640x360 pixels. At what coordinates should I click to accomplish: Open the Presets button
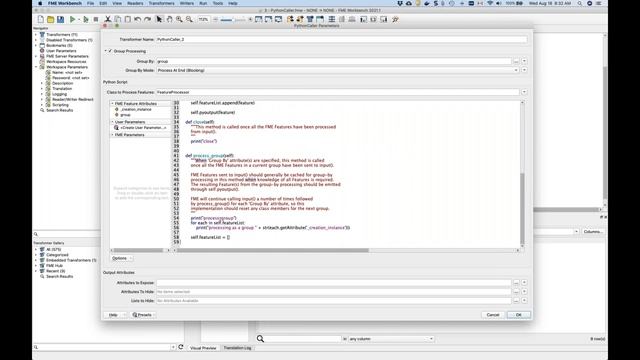point(142,315)
